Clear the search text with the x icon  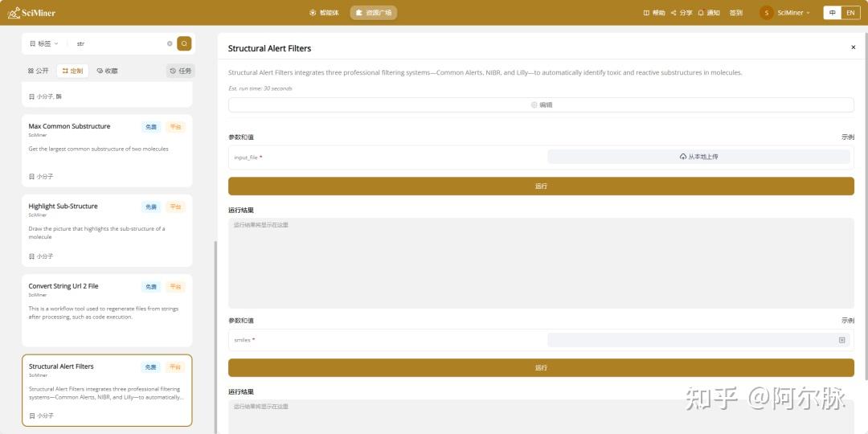pos(170,43)
